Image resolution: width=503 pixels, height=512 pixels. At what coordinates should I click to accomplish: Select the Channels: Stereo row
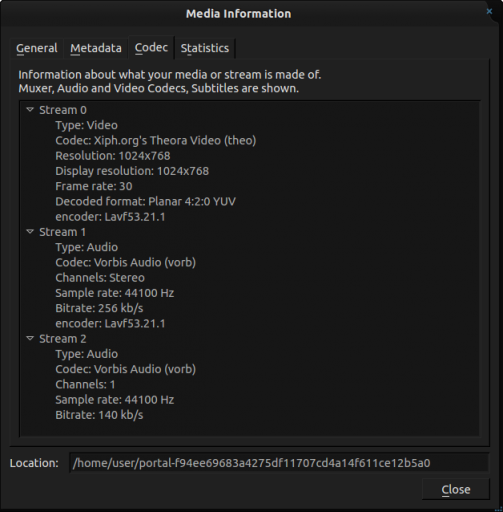pos(100,278)
